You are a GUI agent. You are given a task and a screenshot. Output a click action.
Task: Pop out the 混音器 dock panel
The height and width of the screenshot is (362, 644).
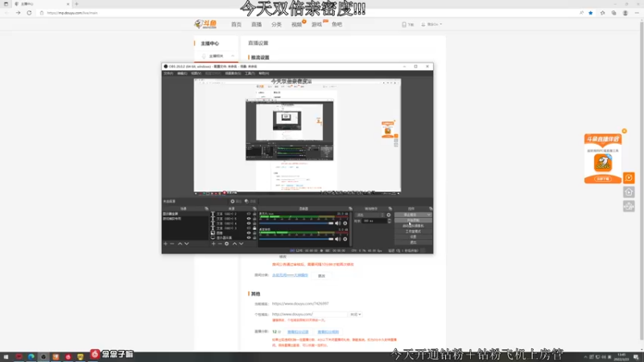coord(350,208)
